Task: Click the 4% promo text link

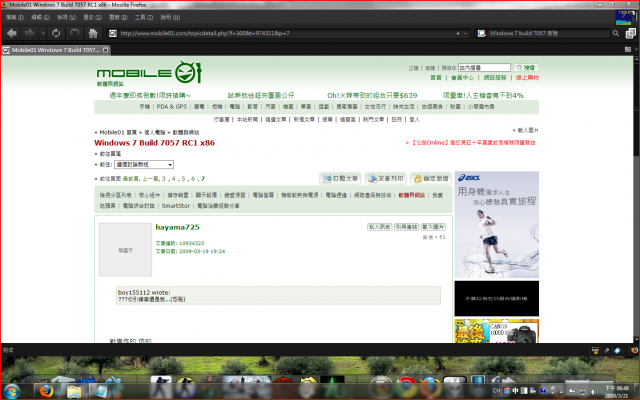Action: click(x=483, y=96)
